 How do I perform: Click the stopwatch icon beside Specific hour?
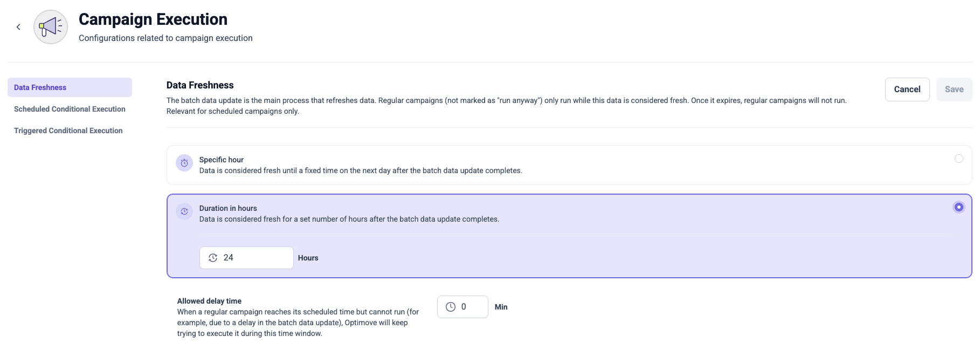click(x=184, y=163)
